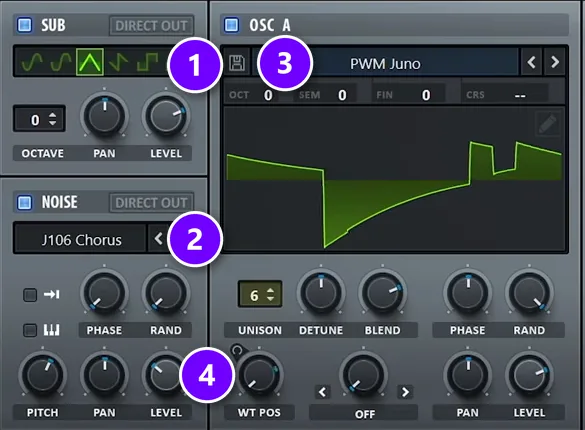Click the UNISON voices stepper
Image resolution: width=585 pixels, height=430 pixels.
tap(260, 295)
